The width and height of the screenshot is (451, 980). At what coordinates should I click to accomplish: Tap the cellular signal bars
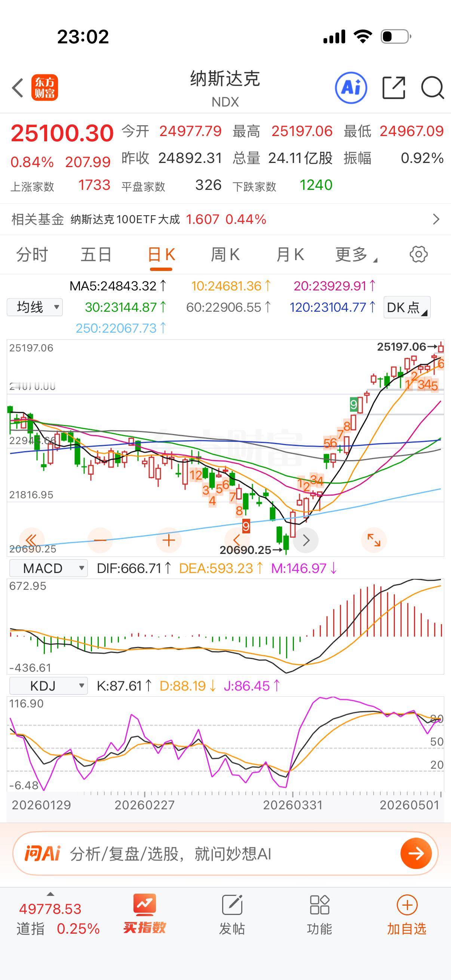pos(334,37)
